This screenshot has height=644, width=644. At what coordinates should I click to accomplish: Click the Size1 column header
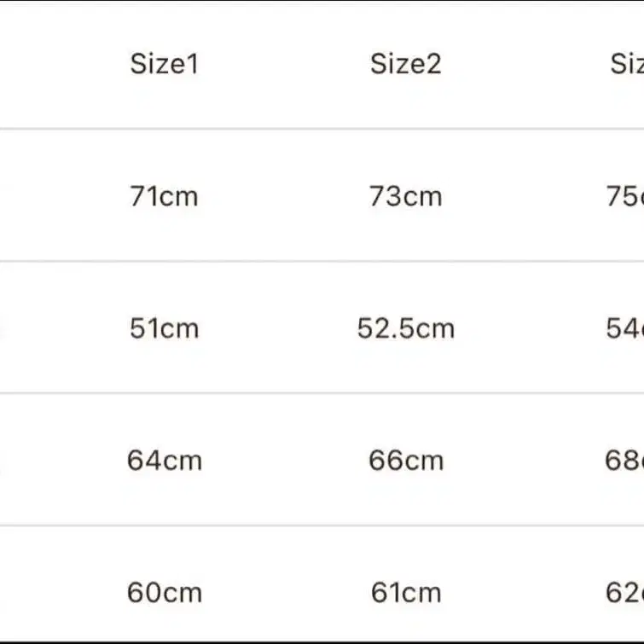(164, 64)
